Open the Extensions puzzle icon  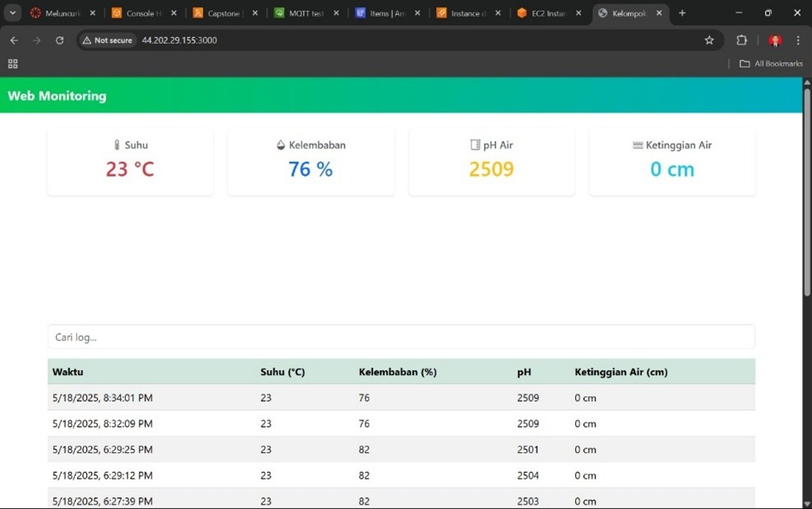click(x=741, y=40)
